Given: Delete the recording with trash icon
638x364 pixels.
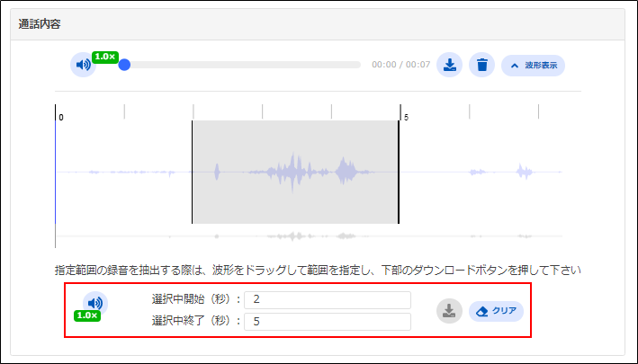Looking at the screenshot, I should coord(482,65).
